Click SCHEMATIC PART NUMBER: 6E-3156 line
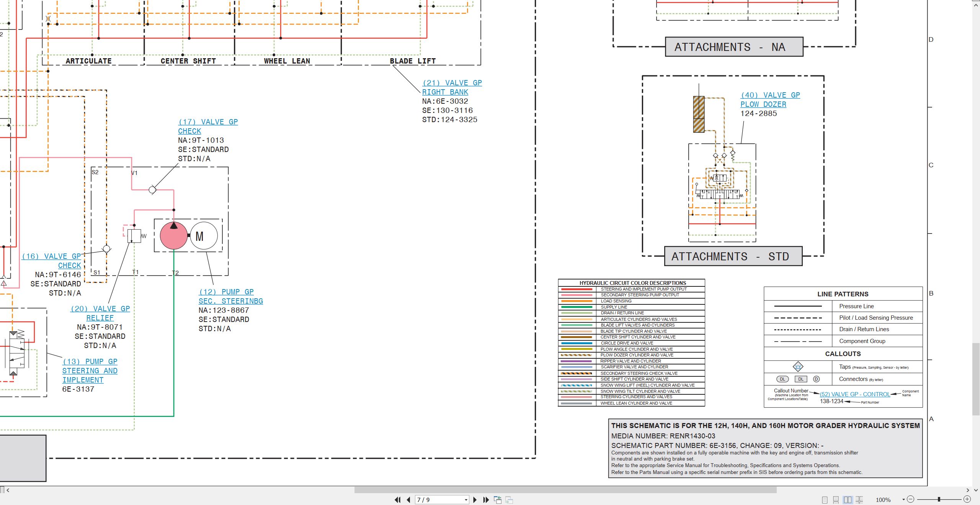The width and height of the screenshot is (980, 505). tap(717, 446)
